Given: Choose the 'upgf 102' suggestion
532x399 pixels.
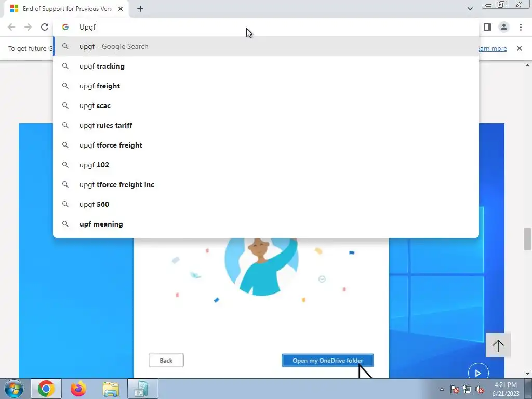Looking at the screenshot, I should click(x=266, y=165).
